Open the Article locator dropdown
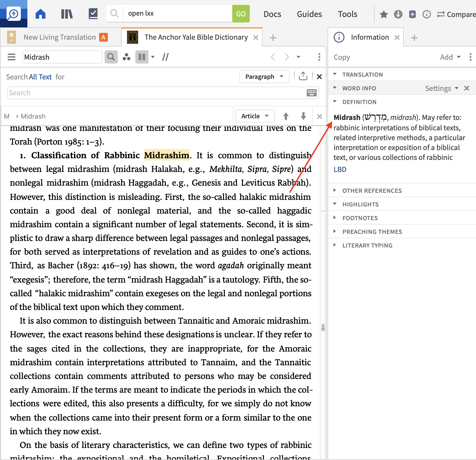This screenshot has height=460, width=476. coord(255,116)
